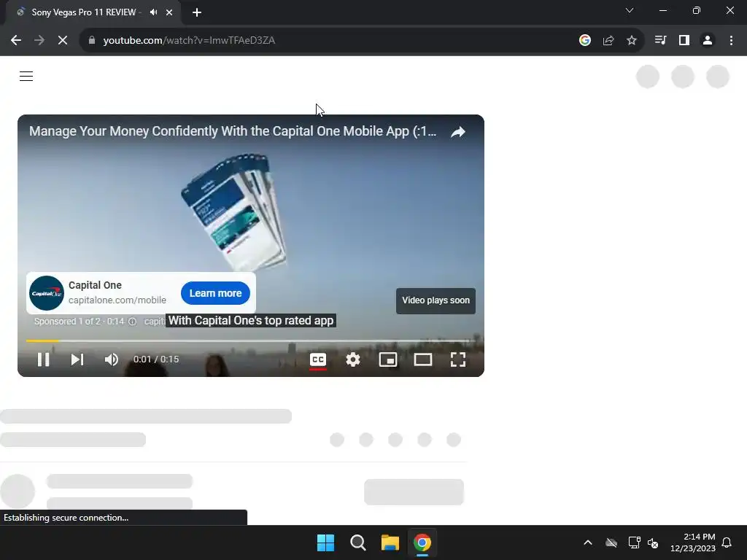Switch to theater mode
This screenshot has width=747, height=560.
point(422,359)
